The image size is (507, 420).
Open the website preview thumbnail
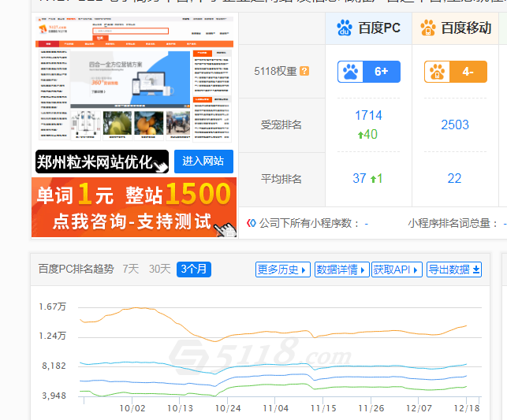coord(134,79)
